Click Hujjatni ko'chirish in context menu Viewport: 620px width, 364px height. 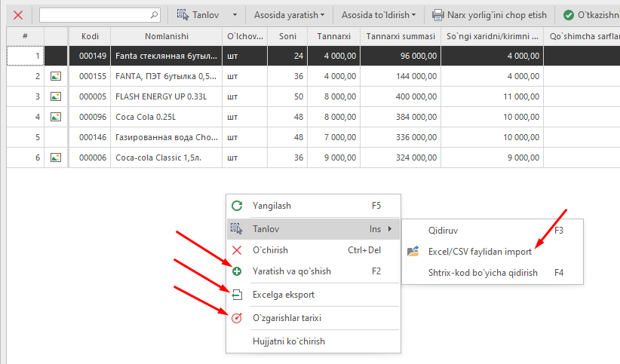[x=289, y=341]
